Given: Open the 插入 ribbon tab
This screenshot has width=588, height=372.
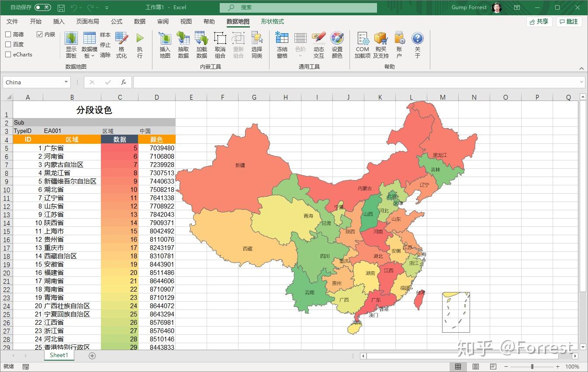Looking at the screenshot, I should (59, 21).
